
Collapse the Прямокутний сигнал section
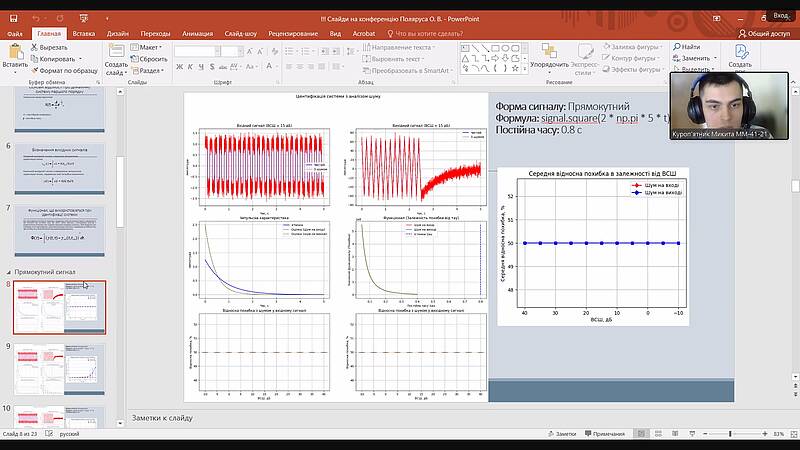click(10, 271)
